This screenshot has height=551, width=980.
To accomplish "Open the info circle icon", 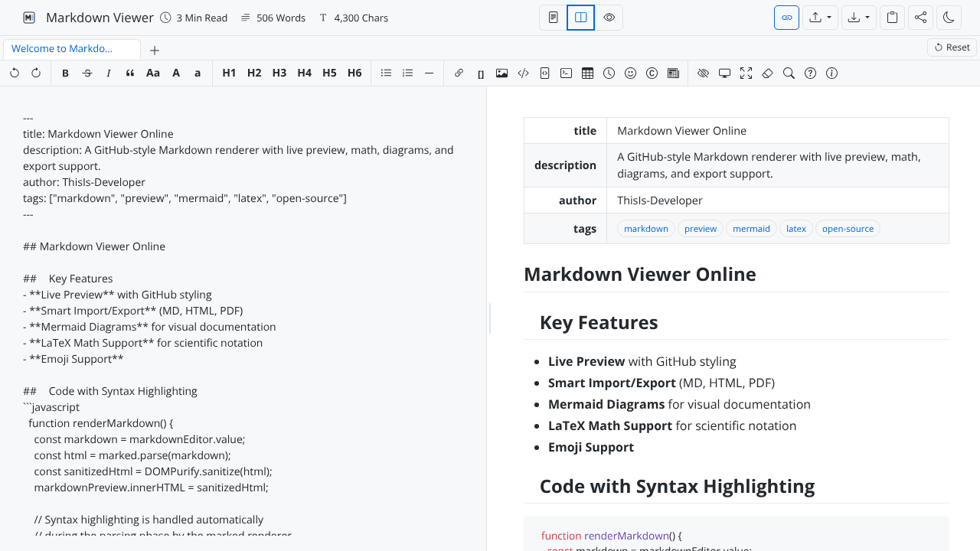I will [x=832, y=73].
